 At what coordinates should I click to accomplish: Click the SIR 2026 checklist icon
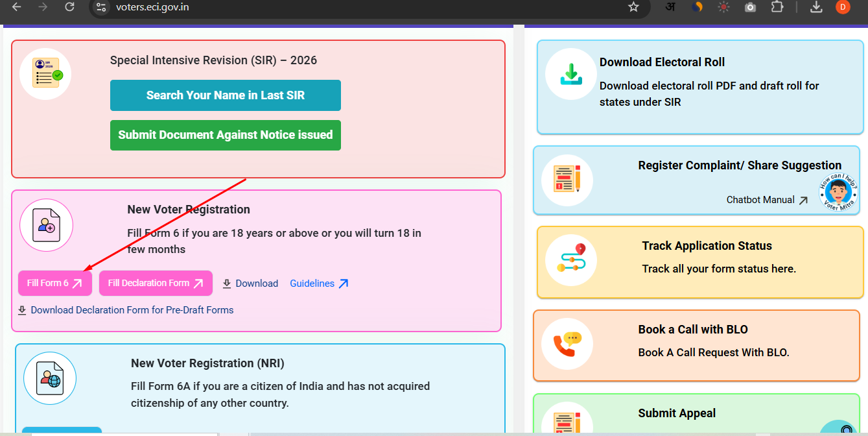tap(45, 74)
